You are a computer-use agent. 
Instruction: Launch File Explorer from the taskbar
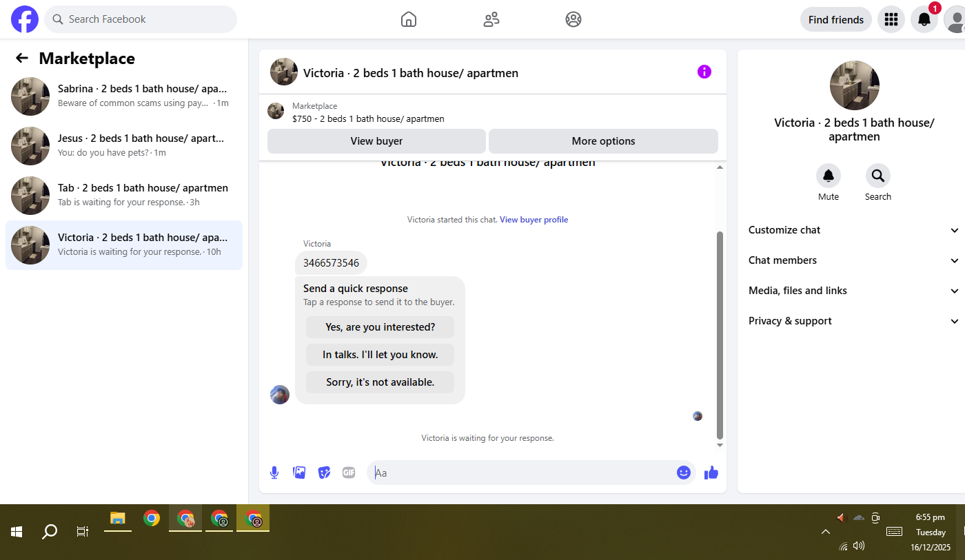pos(118,519)
